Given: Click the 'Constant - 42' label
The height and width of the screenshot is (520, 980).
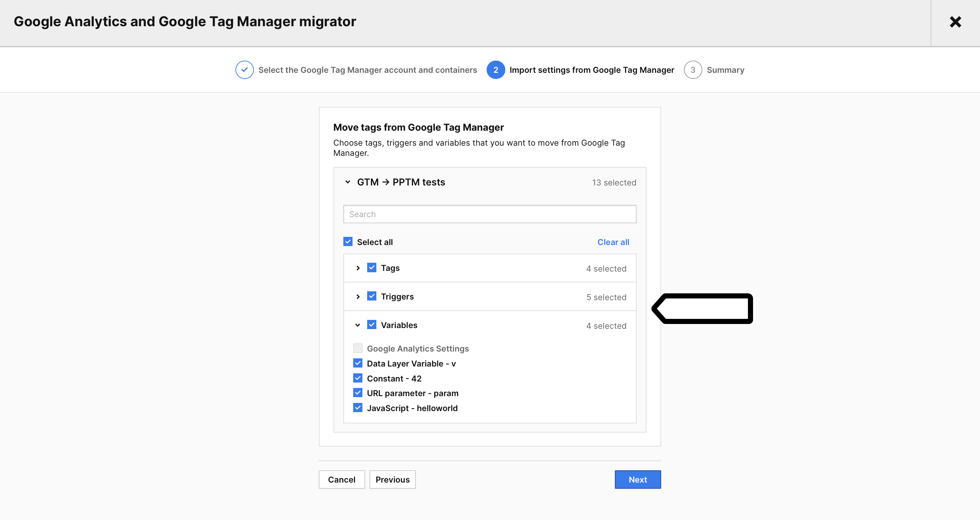Looking at the screenshot, I should [394, 378].
